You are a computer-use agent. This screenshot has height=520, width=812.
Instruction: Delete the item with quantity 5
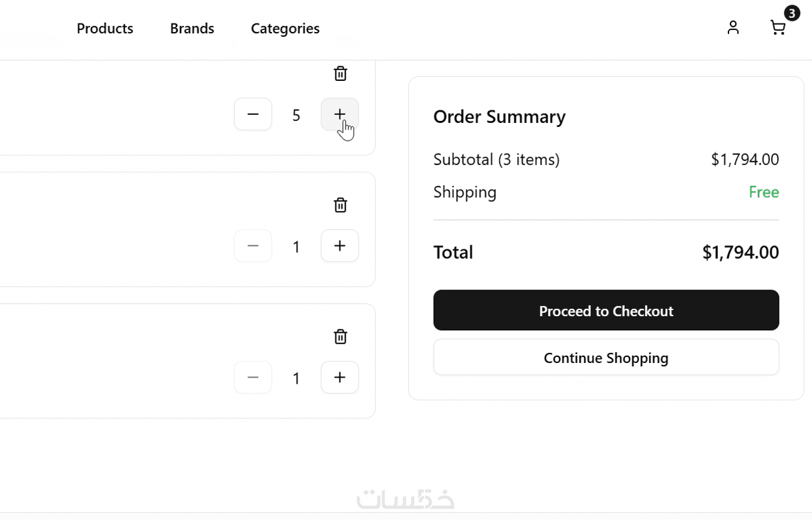340,74
